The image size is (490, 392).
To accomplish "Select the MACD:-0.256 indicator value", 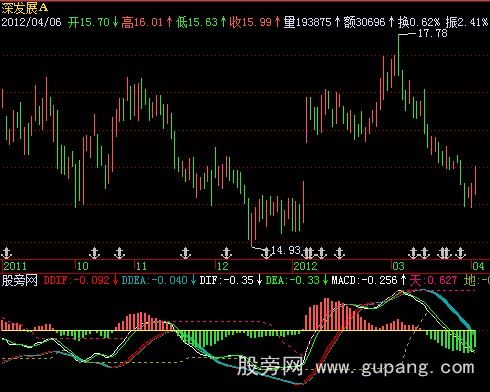I will 364,280.
